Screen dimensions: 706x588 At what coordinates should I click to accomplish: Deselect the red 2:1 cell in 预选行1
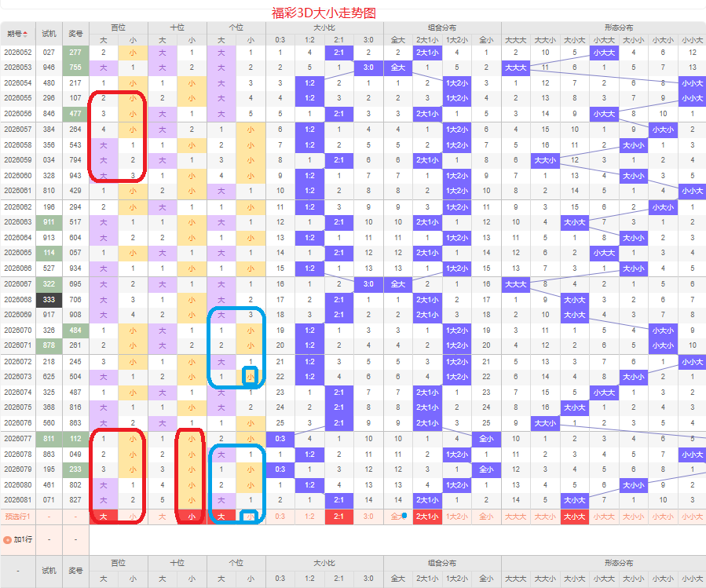[338, 516]
